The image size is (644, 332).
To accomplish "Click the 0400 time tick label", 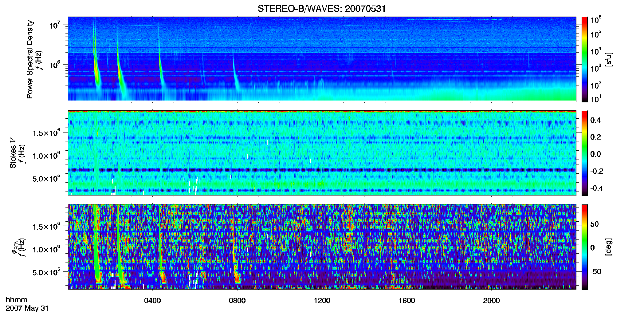I will point(152,300).
